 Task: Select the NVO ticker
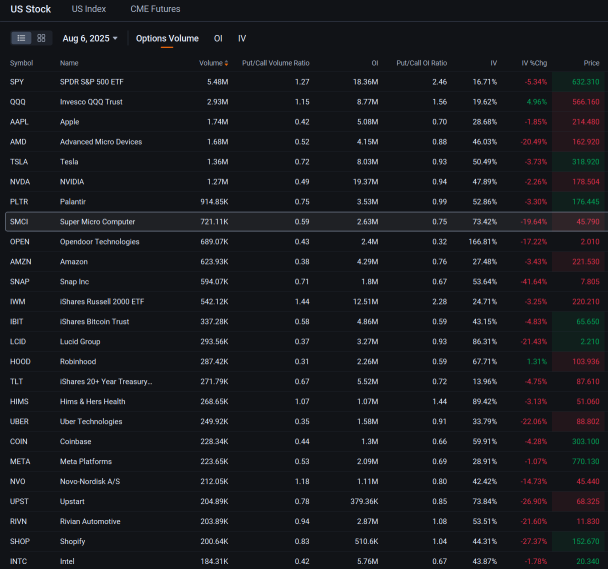pos(17,481)
